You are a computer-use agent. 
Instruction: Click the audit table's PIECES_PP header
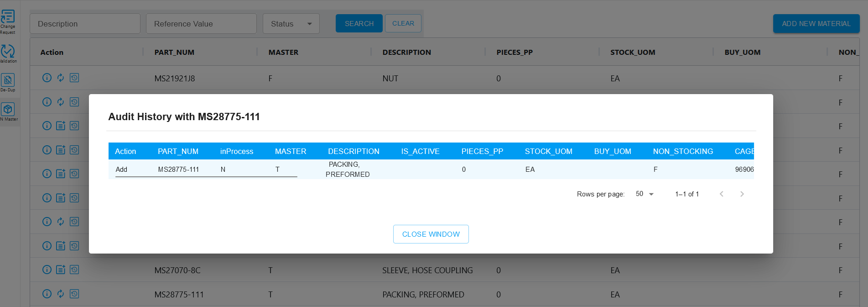(482, 151)
